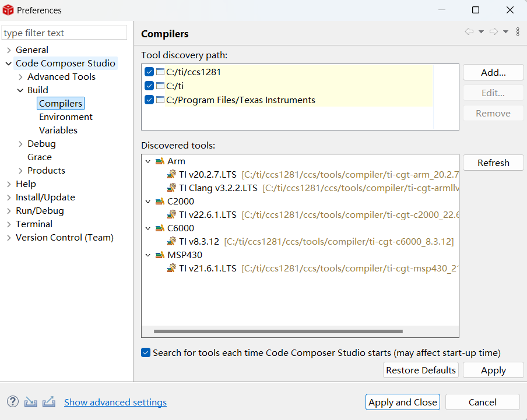Go forward using the right arrow icon
The image size is (527, 420).
click(x=494, y=31)
